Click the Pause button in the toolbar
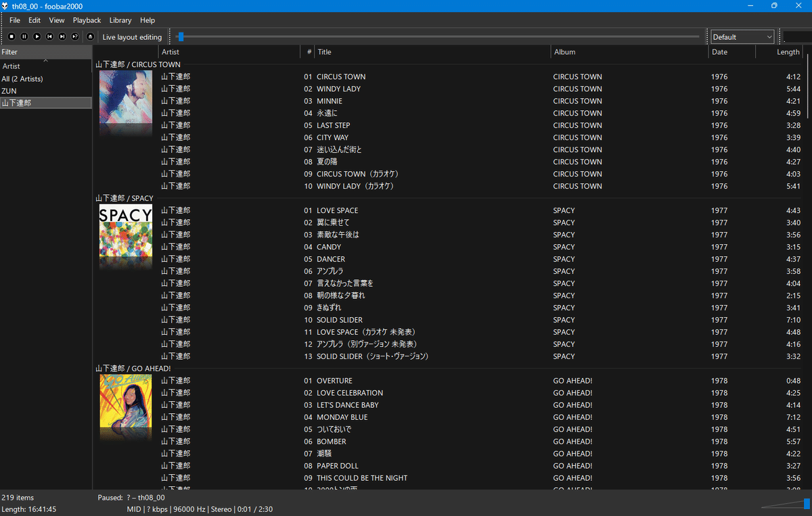Image resolution: width=812 pixels, height=516 pixels. click(24, 37)
